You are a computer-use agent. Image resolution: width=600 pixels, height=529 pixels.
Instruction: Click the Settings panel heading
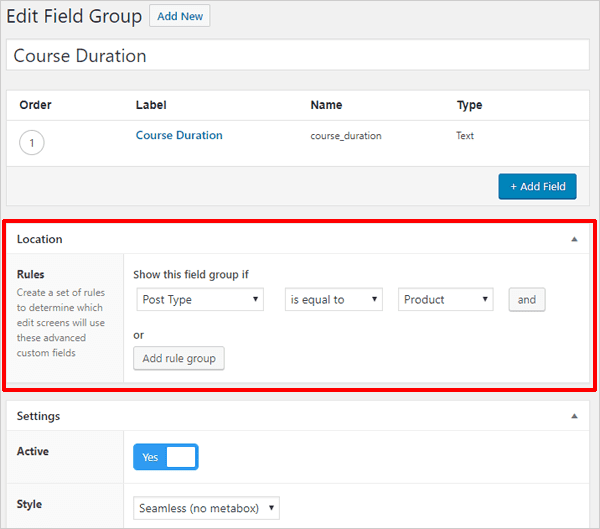click(x=38, y=416)
